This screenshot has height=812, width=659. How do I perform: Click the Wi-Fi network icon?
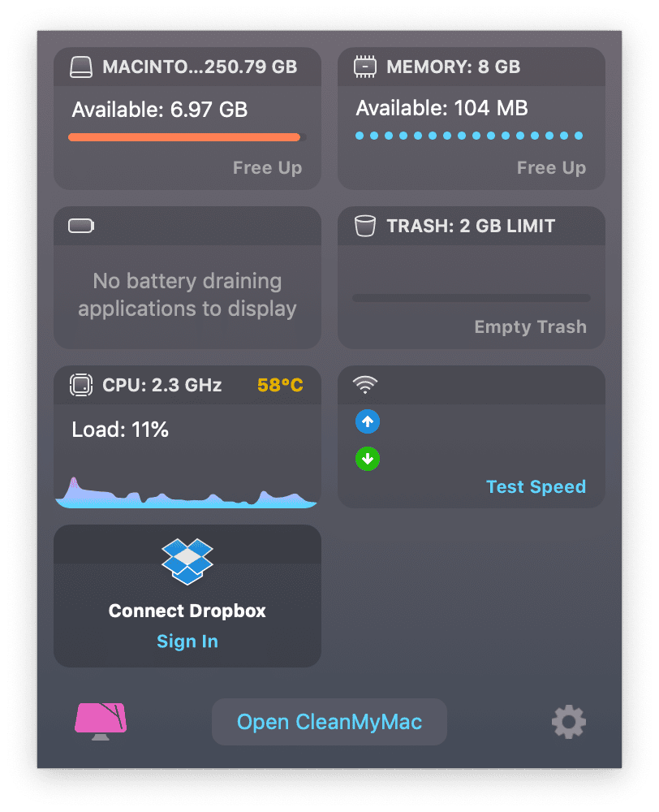click(365, 385)
